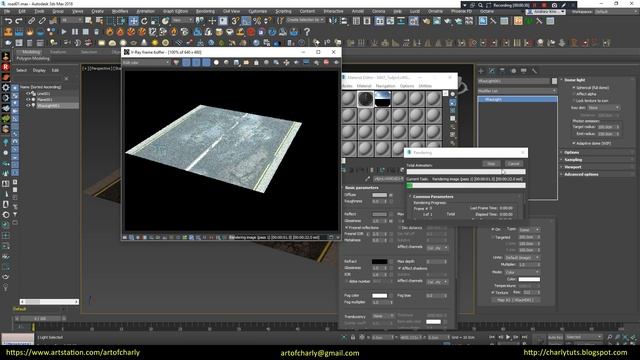Open the Modifiers menu

coord(120,11)
